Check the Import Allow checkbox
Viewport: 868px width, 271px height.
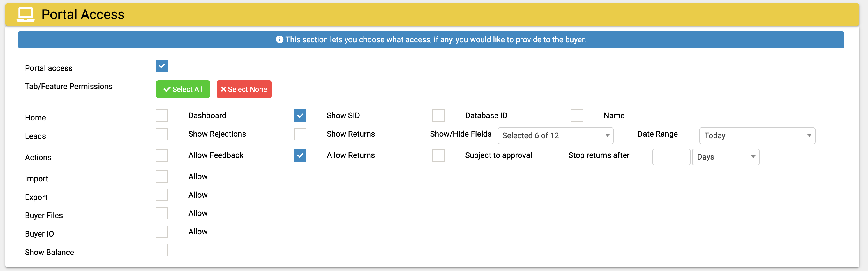162,177
